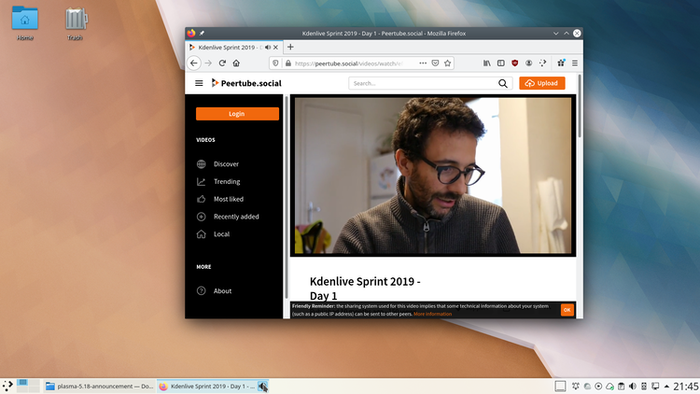Bookmark this page with the star icon
700x394 pixels.
(447, 63)
